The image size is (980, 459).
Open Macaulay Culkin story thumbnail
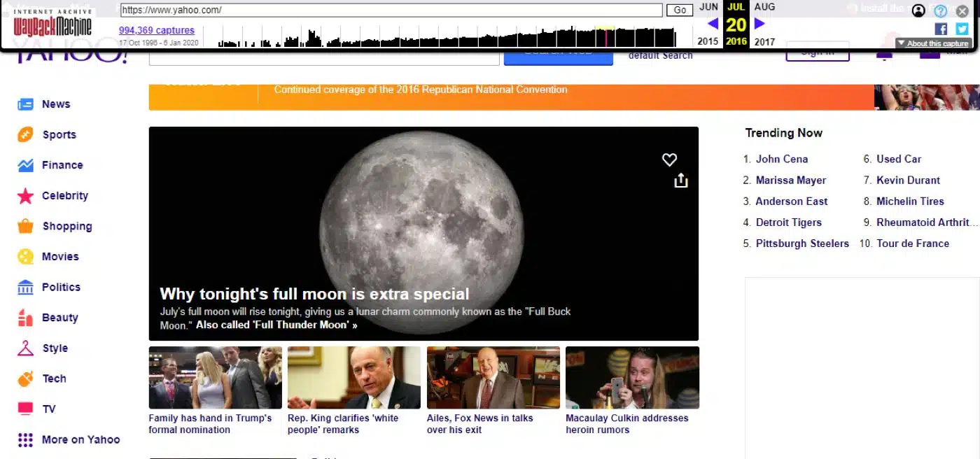point(632,378)
